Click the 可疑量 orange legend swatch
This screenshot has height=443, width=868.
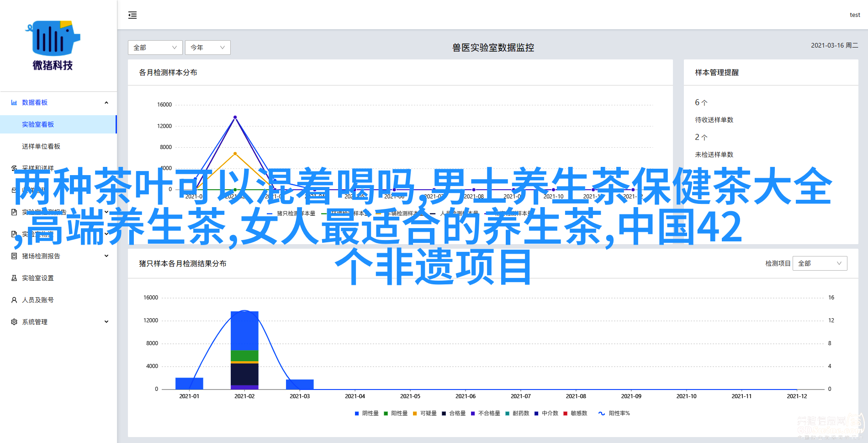coord(415,413)
